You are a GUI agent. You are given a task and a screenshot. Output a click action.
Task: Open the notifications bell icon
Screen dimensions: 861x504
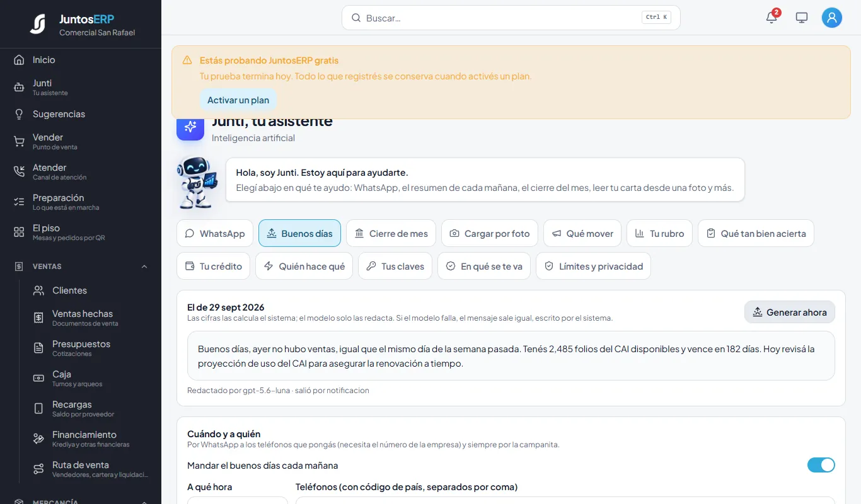771,18
